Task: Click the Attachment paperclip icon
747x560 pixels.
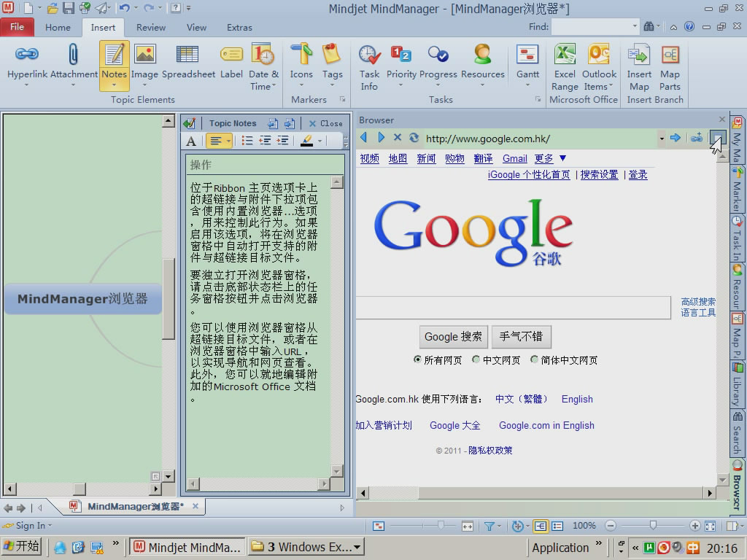Action: coord(74,54)
